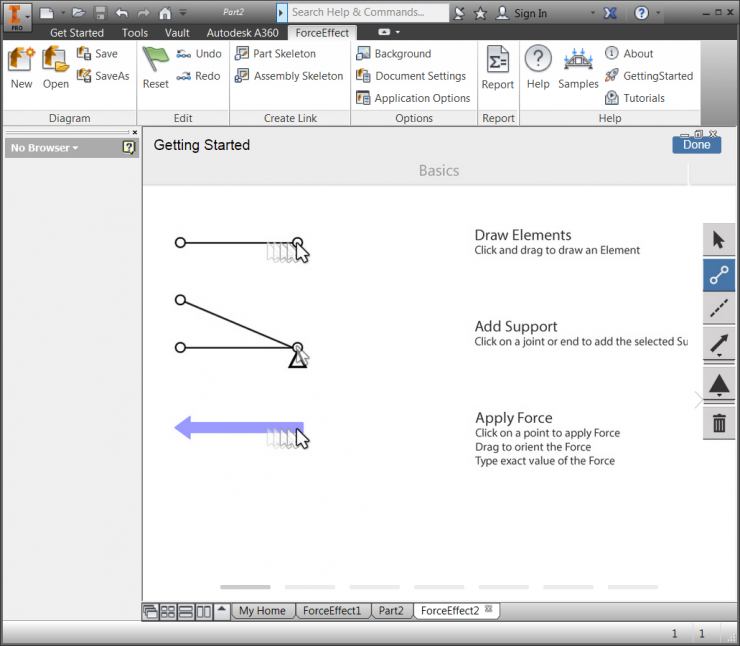Switch to the Get Started ribbon tab
This screenshot has width=740, height=646.
point(77,33)
